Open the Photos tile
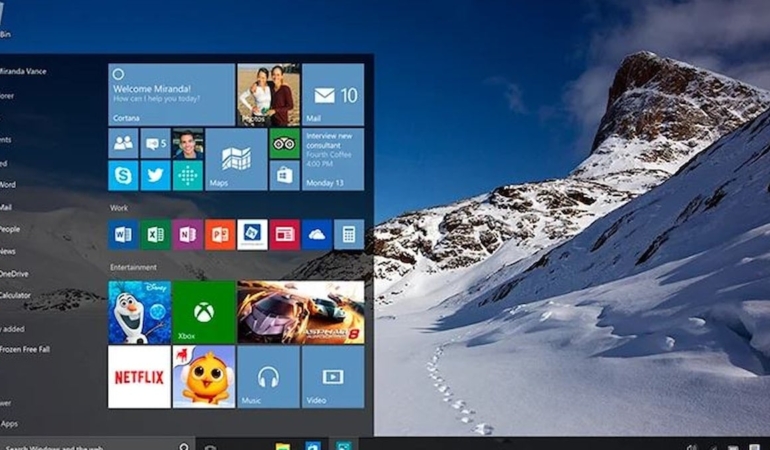770x450 pixels. click(269, 94)
